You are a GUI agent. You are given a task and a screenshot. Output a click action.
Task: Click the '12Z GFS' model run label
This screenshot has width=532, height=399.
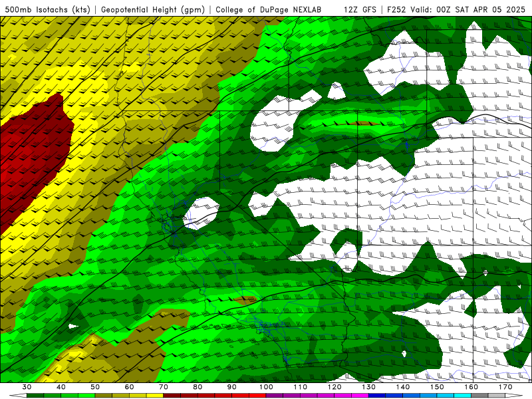click(x=360, y=9)
